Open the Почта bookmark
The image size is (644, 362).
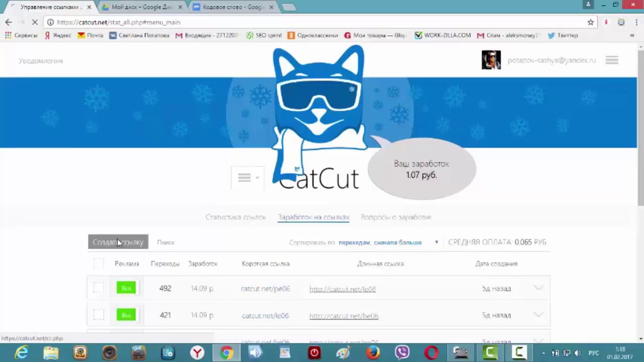[90, 35]
